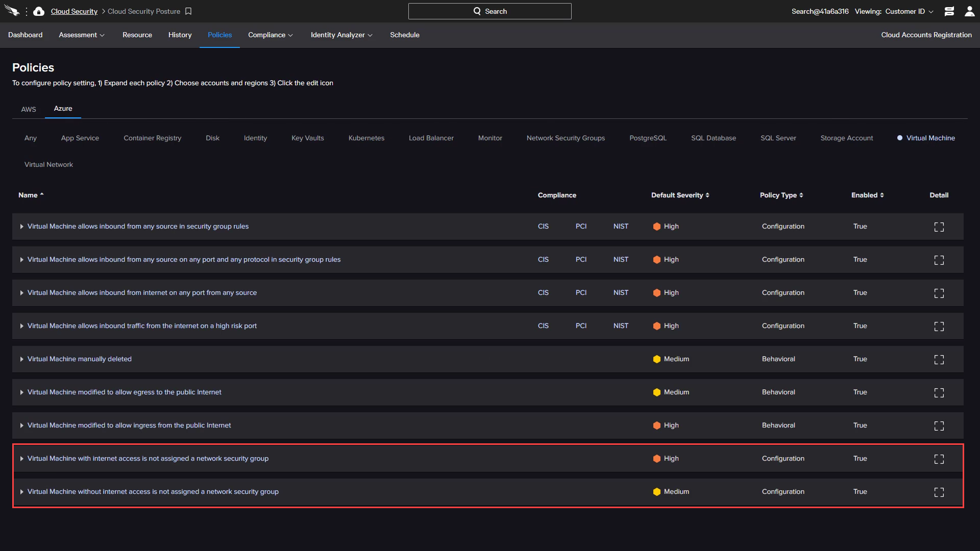The height and width of the screenshot is (551, 980).
Task: Toggle Enabled for Virtual Machine with internet access policy
Action: 860,458
